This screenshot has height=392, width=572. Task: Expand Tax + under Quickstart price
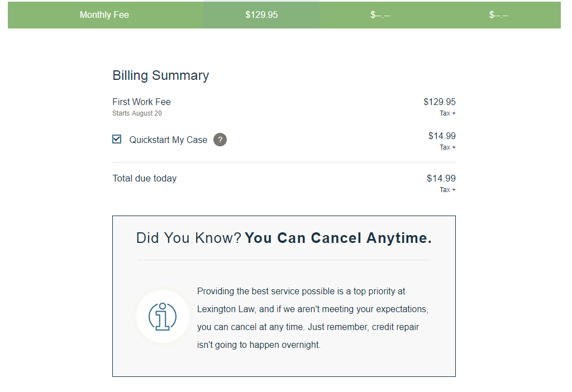447,147
